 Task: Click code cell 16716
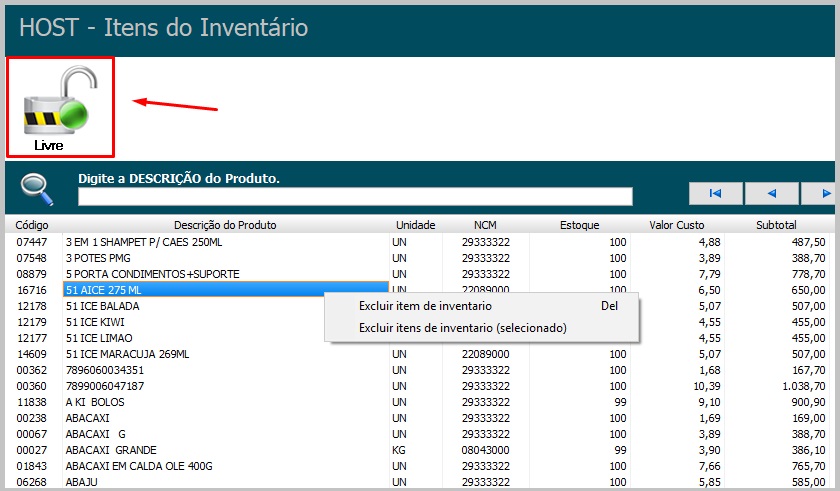click(32, 290)
